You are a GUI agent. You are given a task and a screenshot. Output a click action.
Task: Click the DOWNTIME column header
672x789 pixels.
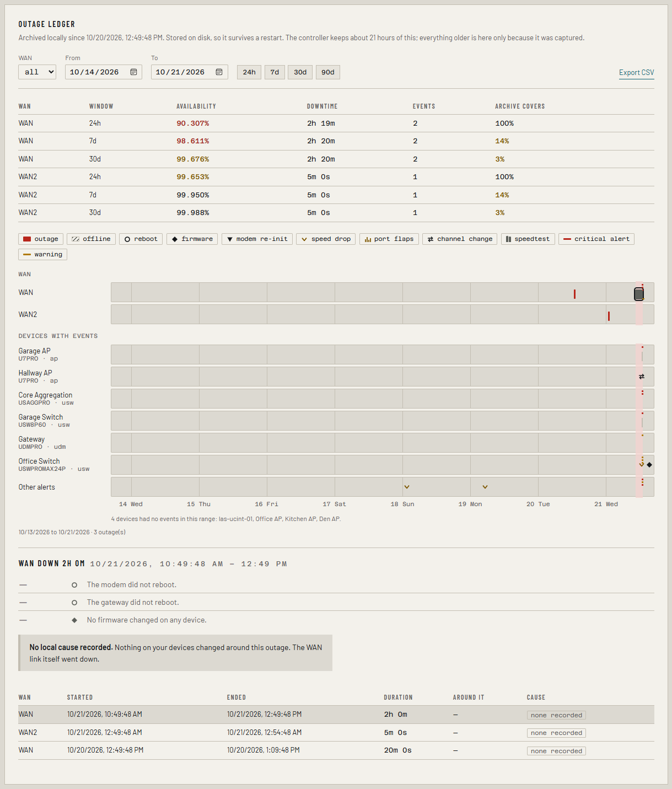(x=322, y=106)
